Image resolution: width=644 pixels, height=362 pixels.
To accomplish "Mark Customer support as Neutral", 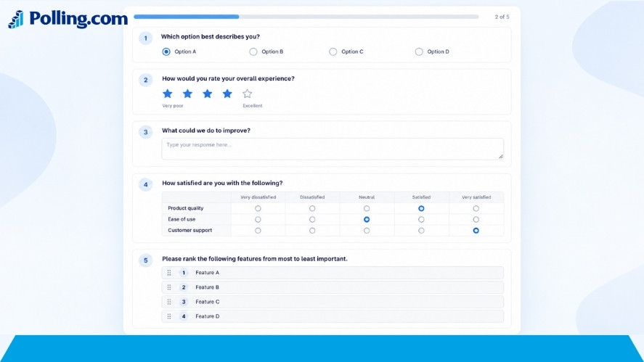I will (x=367, y=231).
